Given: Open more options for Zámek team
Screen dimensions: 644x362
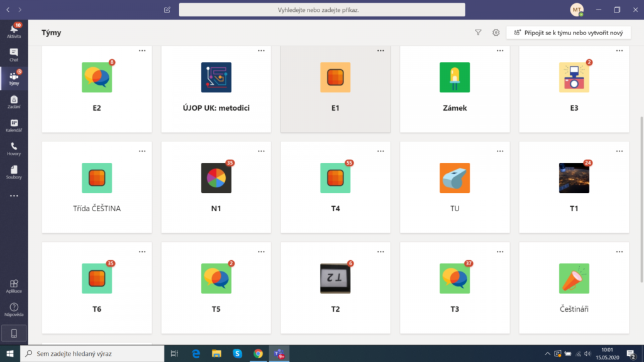Looking at the screenshot, I should pos(500,51).
